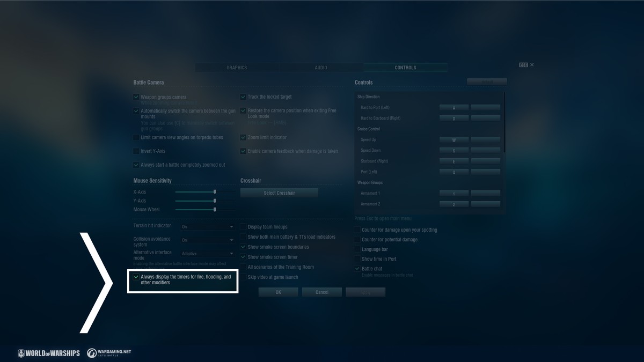Enable the Invert Y-Axis checkbox

(136, 151)
